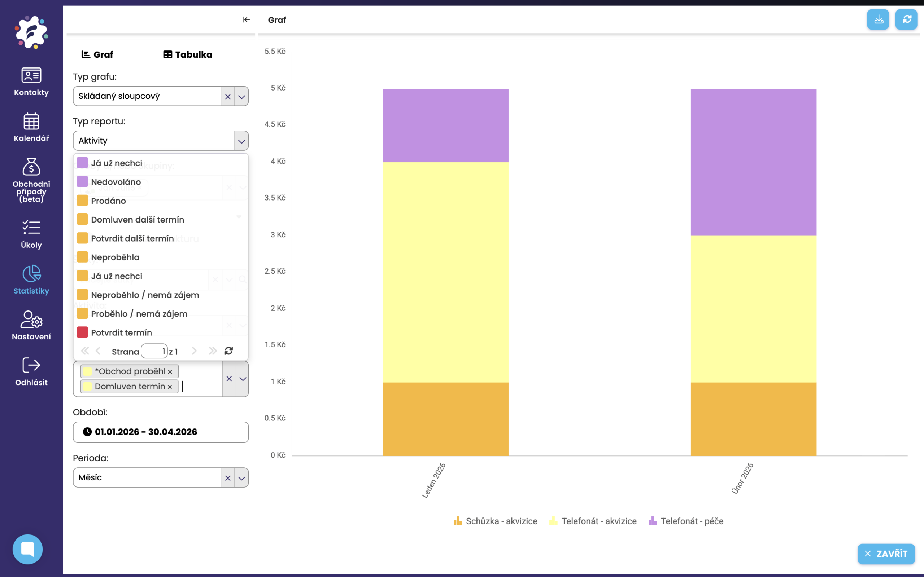Refresh the chart using reload button

point(906,19)
